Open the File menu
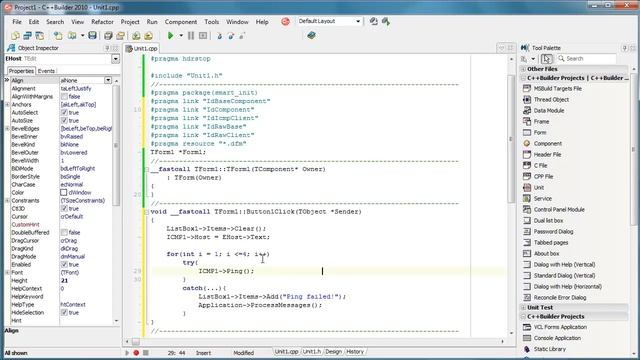 17,22
